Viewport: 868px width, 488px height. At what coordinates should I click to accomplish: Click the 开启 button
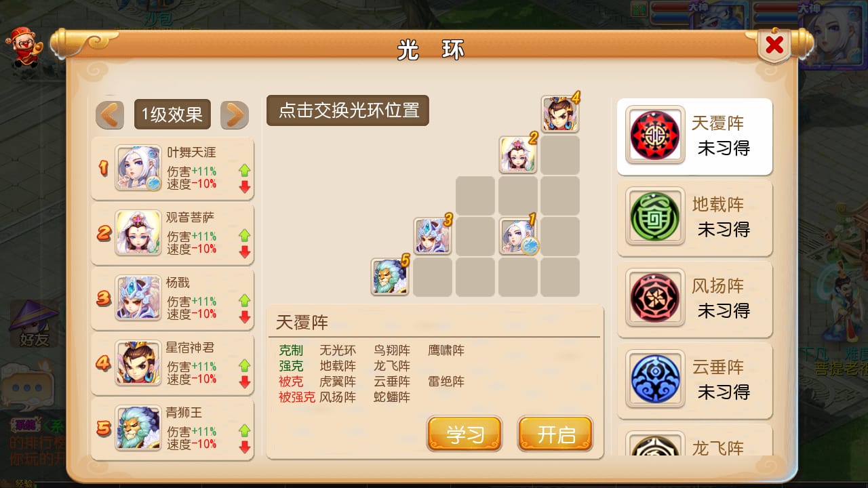555,434
